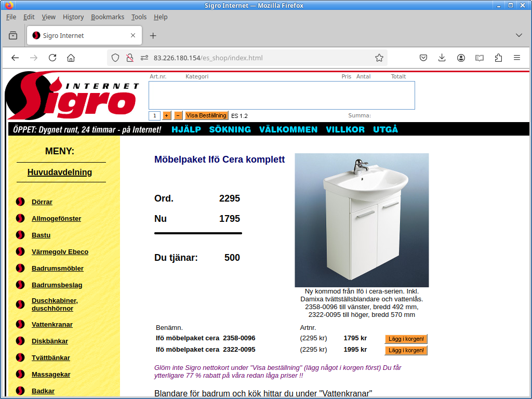Click the VILLKOR navigation link
This screenshot has width=532, height=399.
(345, 129)
